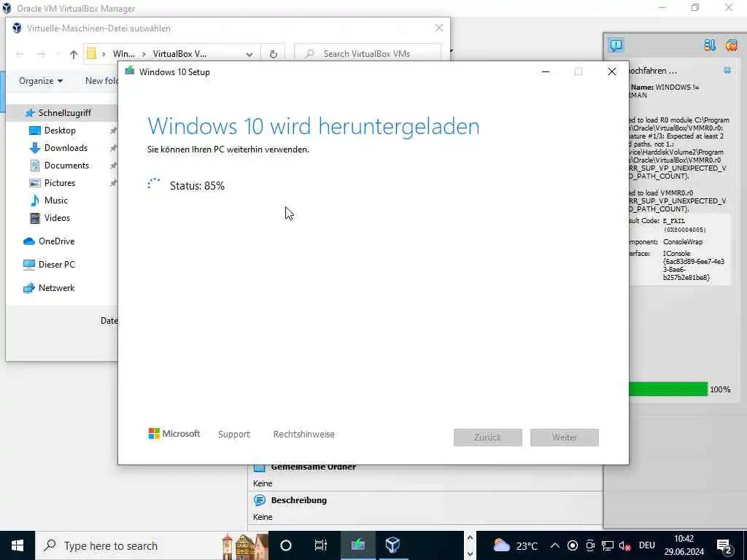Open the clock showing 10:42
747x560 pixels.
684,545
